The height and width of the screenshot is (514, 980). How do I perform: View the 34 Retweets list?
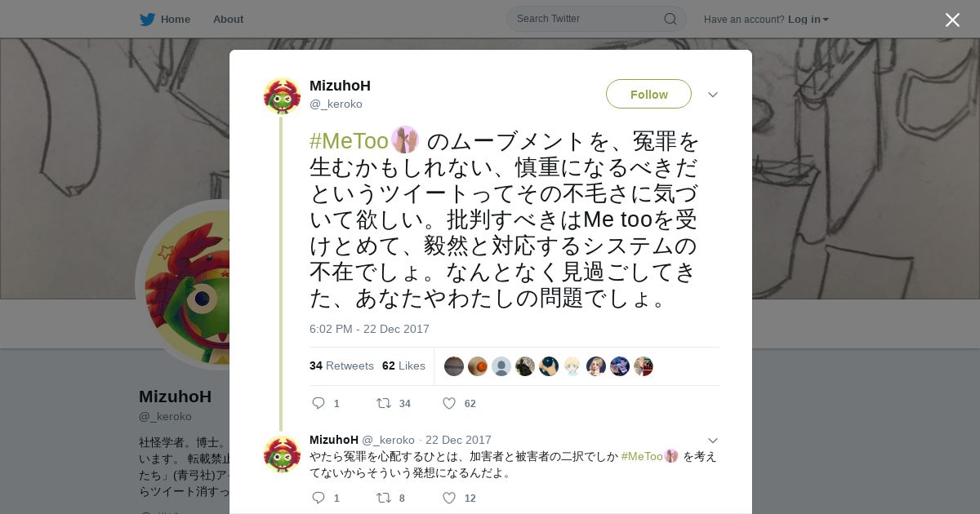pyautogui.click(x=341, y=366)
